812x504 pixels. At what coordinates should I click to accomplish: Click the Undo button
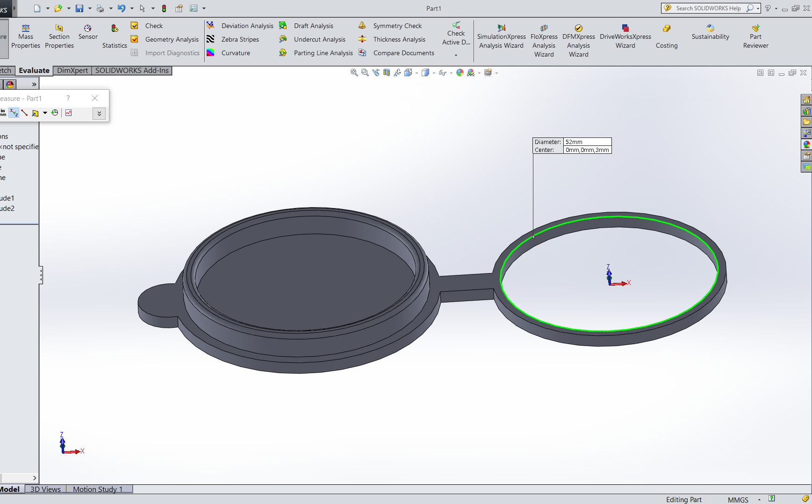coord(122,8)
